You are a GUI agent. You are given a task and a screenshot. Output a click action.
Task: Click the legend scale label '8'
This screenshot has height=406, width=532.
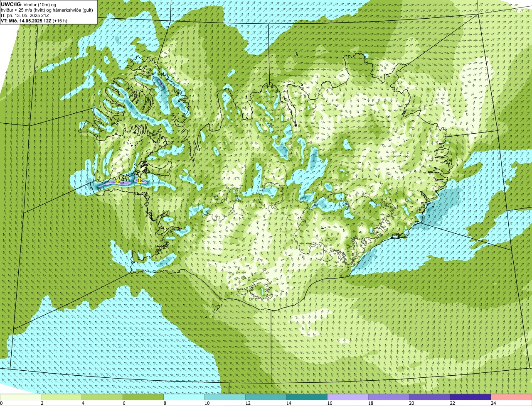pyautogui.click(x=165, y=403)
